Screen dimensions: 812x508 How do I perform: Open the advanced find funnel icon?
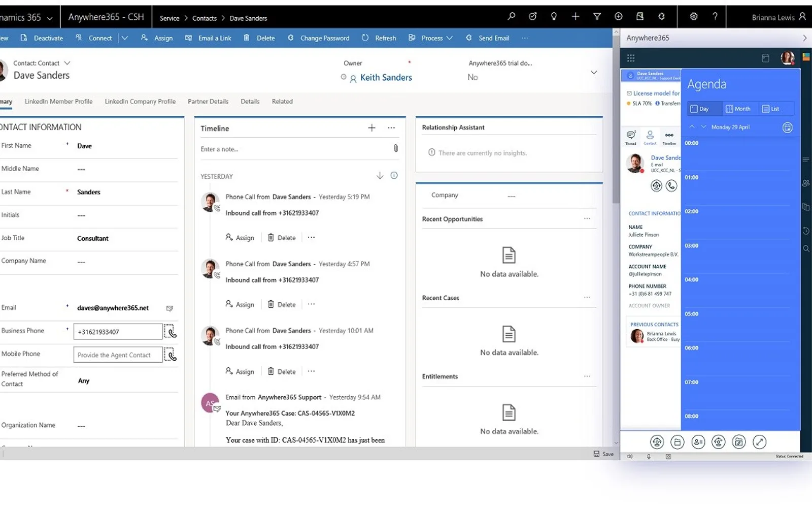click(x=597, y=17)
